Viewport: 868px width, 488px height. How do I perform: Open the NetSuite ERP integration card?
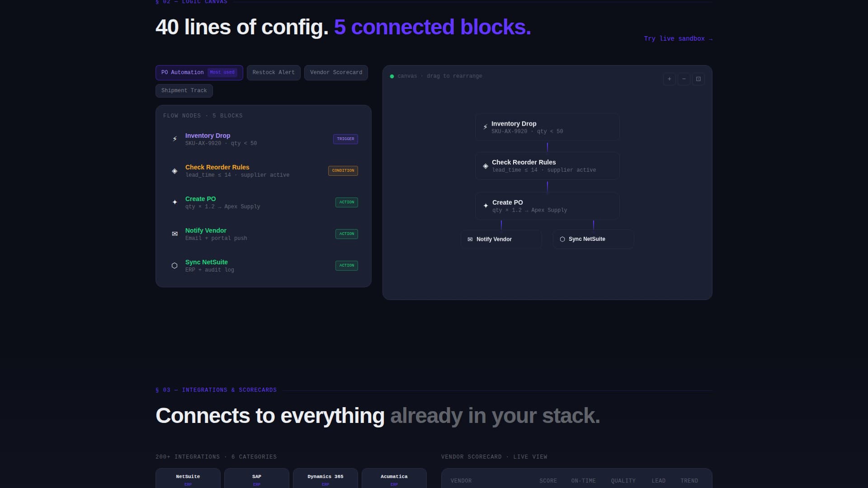(188, 479)
